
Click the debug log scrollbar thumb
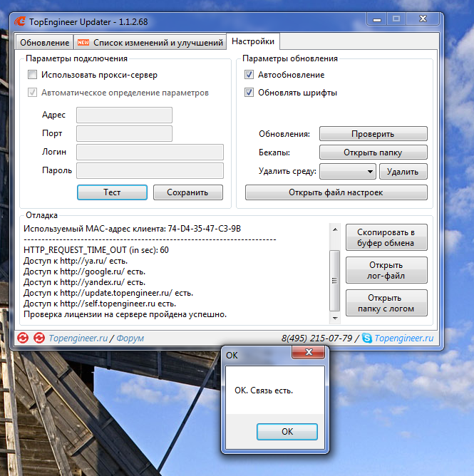tap(334, 281)
